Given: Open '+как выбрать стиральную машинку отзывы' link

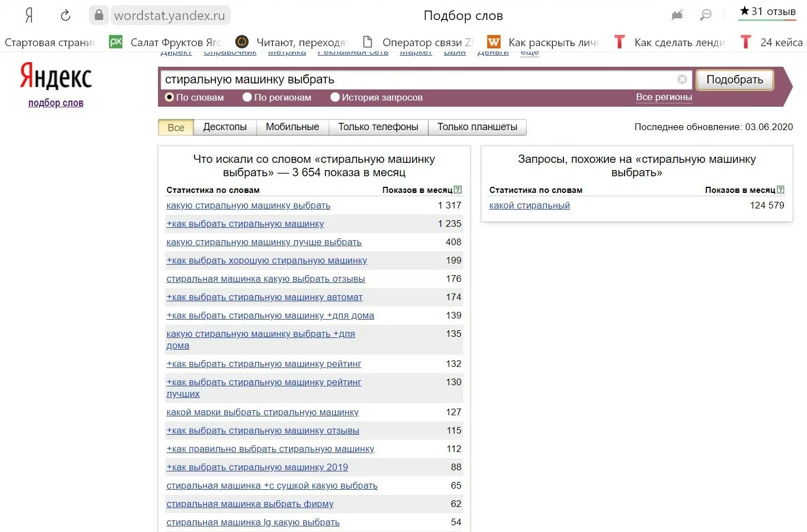Looking at the screenshot, I should click(263, 430).
